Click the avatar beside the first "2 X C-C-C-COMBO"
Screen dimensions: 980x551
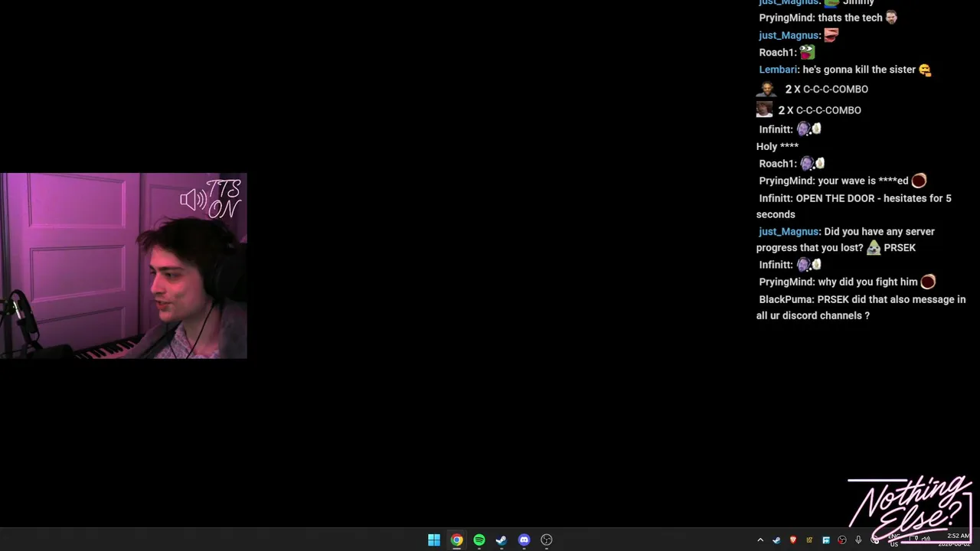(x=766, y=89)
